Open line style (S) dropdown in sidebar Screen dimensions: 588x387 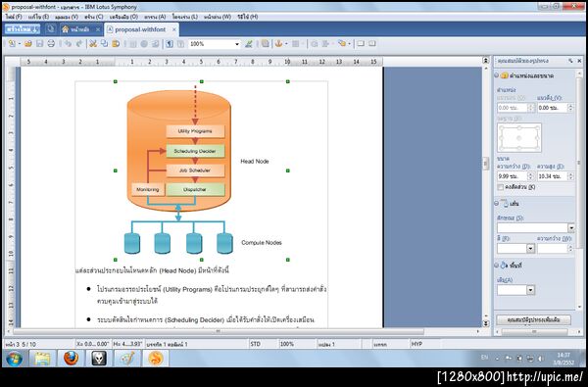(x=571, y=227)
